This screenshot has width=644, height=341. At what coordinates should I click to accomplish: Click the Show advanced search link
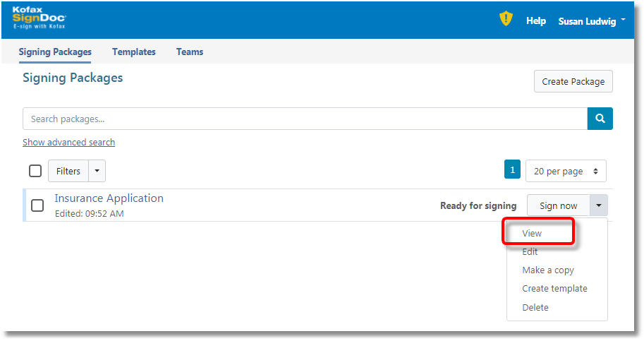click(68, 142)
